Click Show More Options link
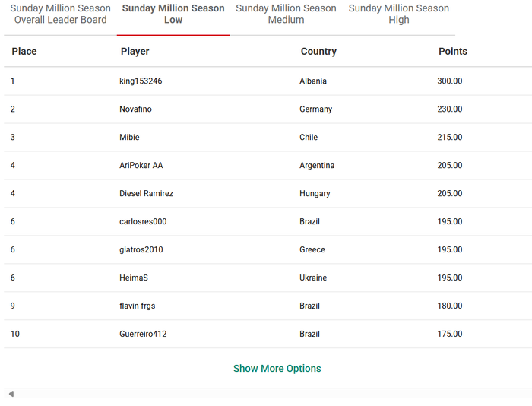Image resolution: width=532 pixels, height=406 pixels. (277, 368)
